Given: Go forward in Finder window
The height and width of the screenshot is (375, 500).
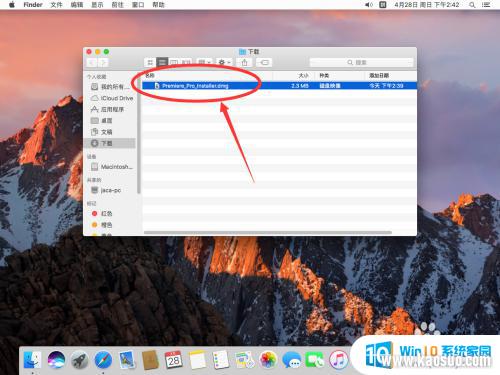Looking at the screenshot, I should point(103,62).
